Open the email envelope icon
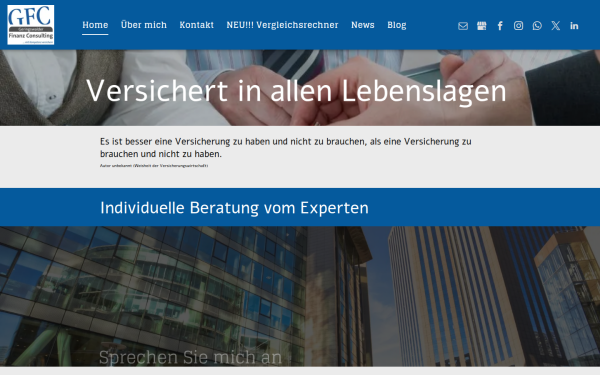Image resolution: width=600 pixels, height=375 pixels. pos(463,26)
